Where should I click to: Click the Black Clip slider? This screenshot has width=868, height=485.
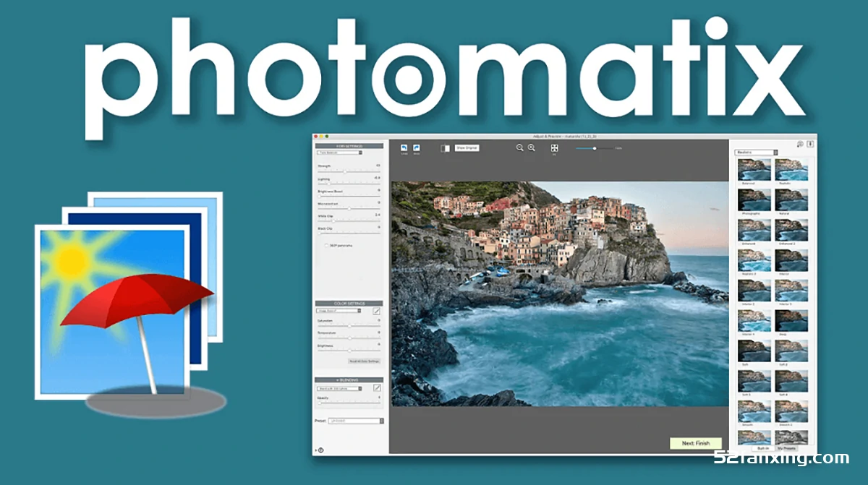pyautogui.click(x=349, y=233)
